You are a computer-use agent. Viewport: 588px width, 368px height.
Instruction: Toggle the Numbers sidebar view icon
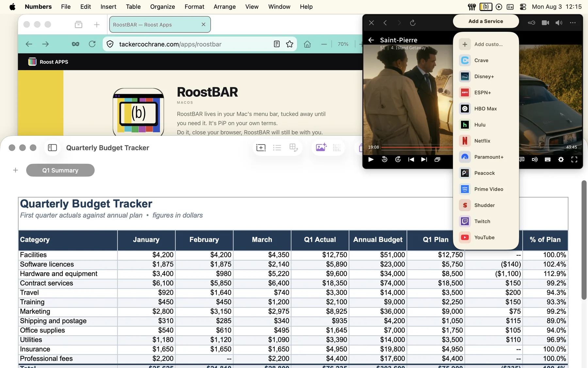[x=52, y=148]
